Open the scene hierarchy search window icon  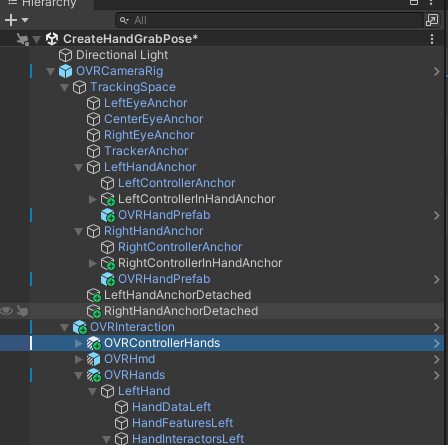pyautogui.click(x=432, y=20)
